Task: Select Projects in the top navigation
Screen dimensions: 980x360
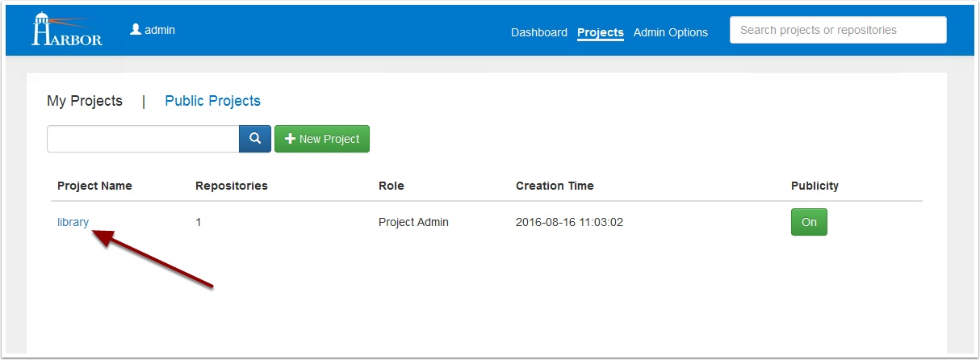Action: point(601,32)
